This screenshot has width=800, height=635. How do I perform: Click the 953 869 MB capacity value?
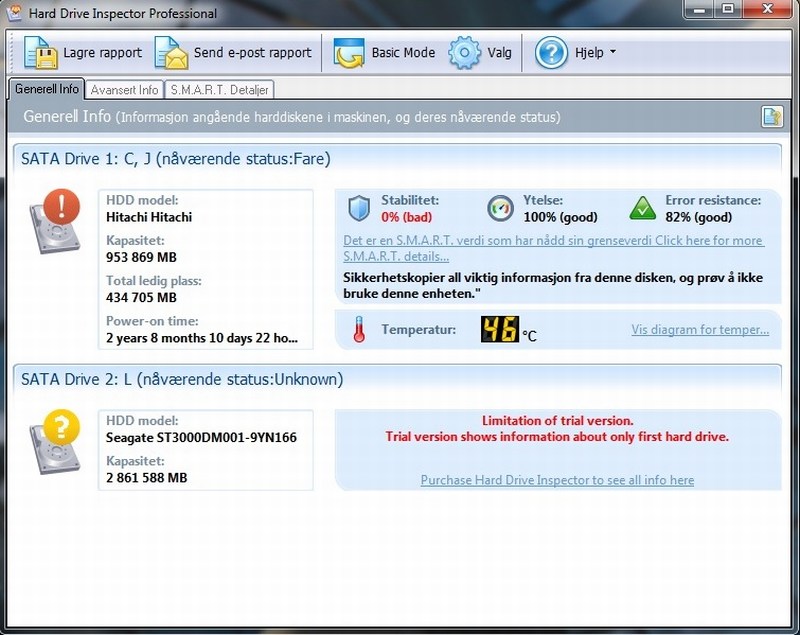[141, 257]
